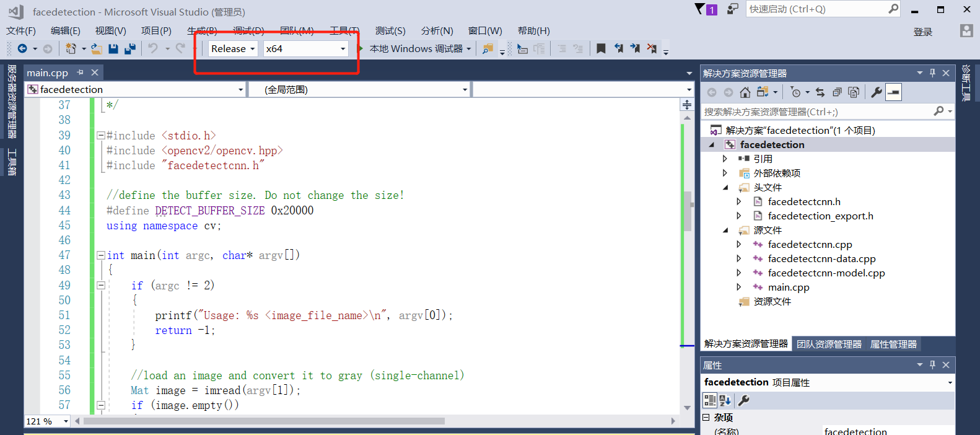Collapse the 杂项 category in Properties

[706, 418]
